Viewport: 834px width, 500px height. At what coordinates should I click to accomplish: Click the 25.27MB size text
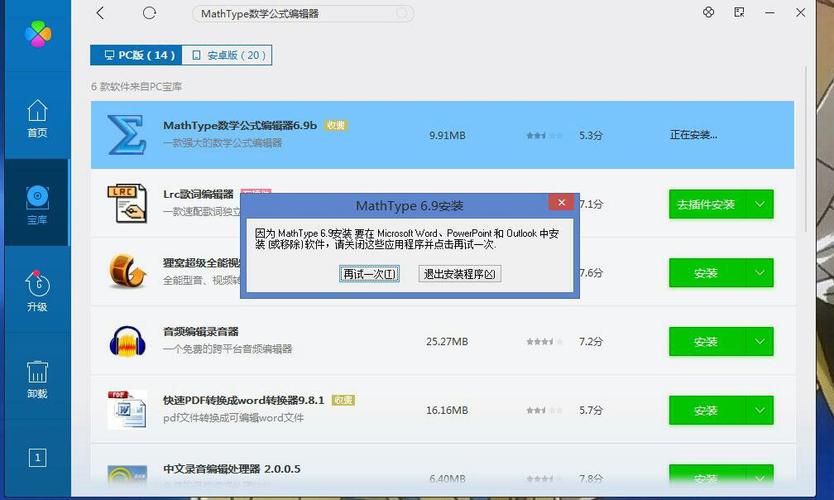(x=447, y=341)
